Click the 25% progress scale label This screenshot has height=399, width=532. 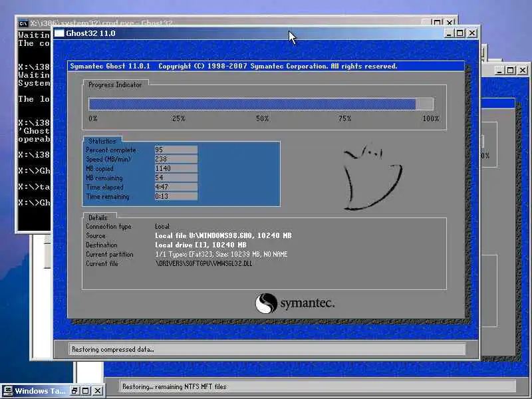pos(178,118)
